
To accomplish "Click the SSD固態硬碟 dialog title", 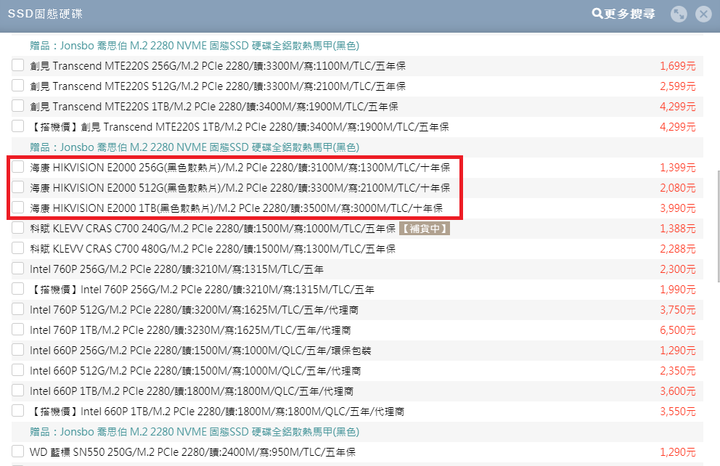I will point(45,14).
